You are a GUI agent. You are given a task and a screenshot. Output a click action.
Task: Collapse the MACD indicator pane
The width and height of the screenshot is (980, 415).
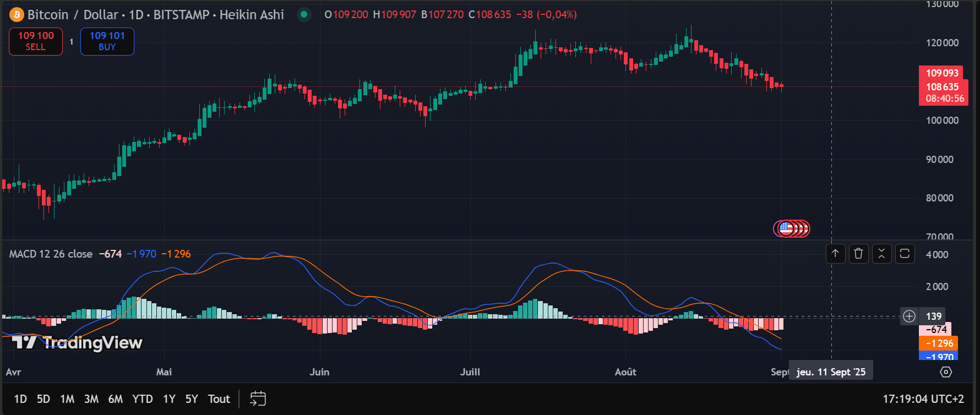pyautogui.click(x=881, y=254)
